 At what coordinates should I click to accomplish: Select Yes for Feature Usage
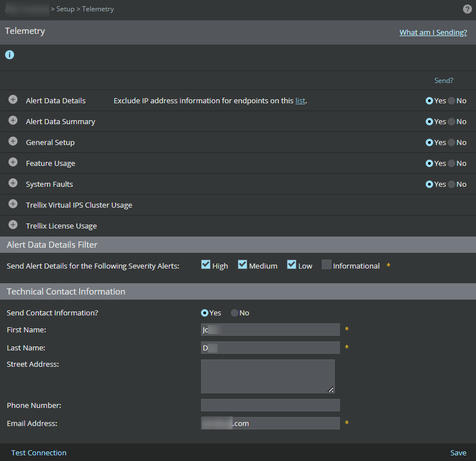(x=429, y=164)
